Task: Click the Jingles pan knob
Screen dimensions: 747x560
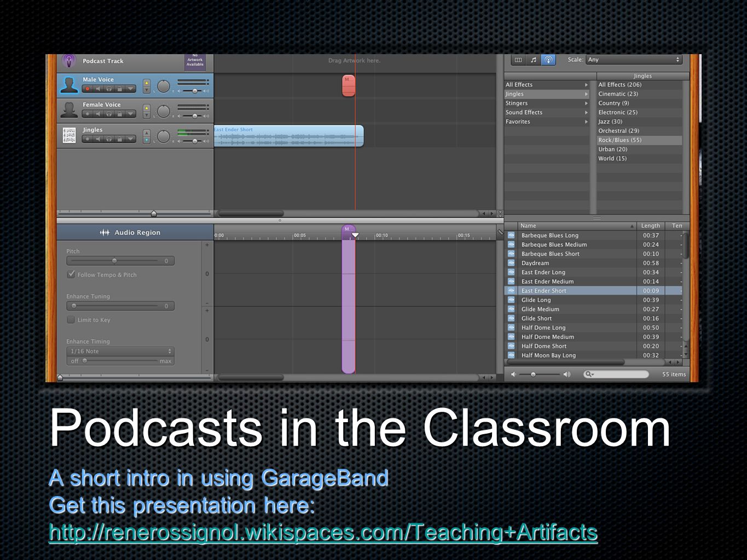Action: click(x=164, y=136)
